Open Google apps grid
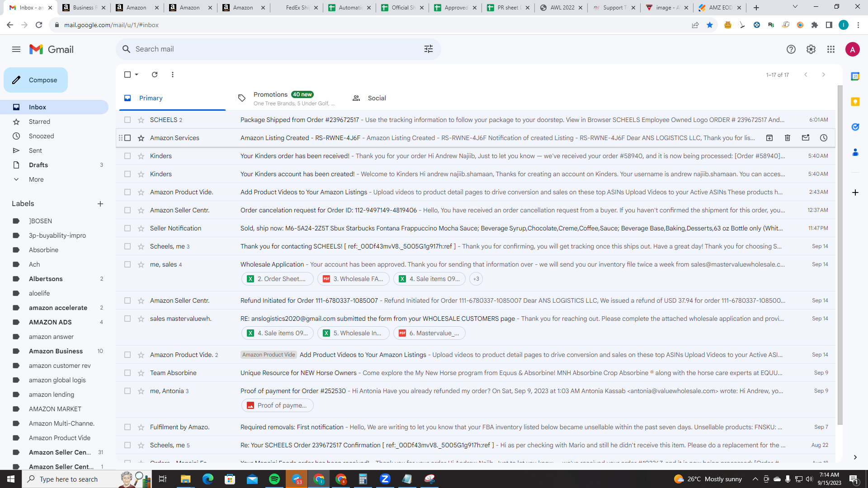The height and width of the screenshot is (488, 868). 831,49
